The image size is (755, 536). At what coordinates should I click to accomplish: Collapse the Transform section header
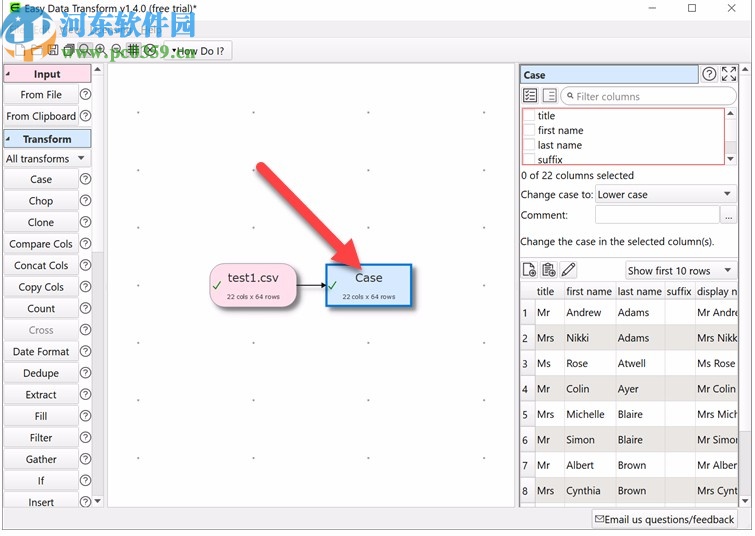pyautogui.click(x=47, y=139)
